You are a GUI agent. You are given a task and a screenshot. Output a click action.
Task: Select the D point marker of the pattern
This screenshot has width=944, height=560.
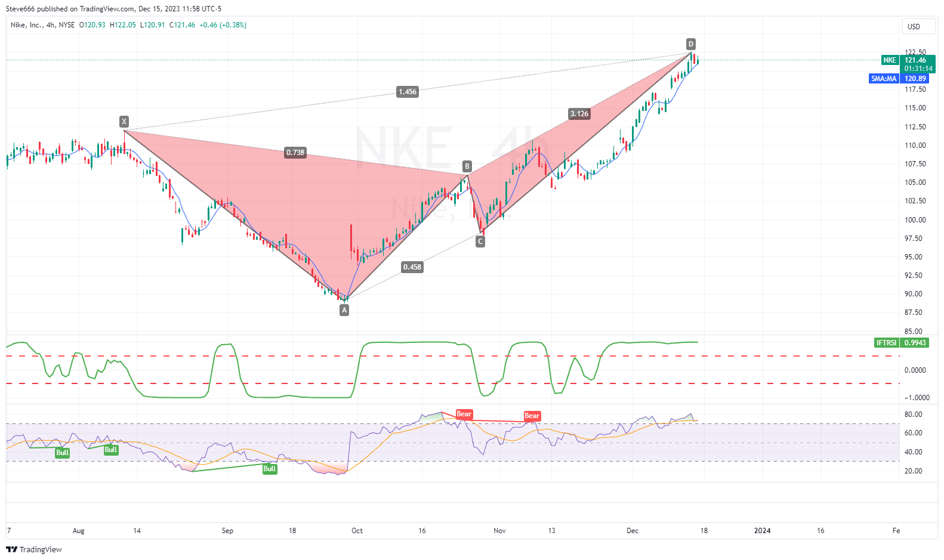[690, 44]
